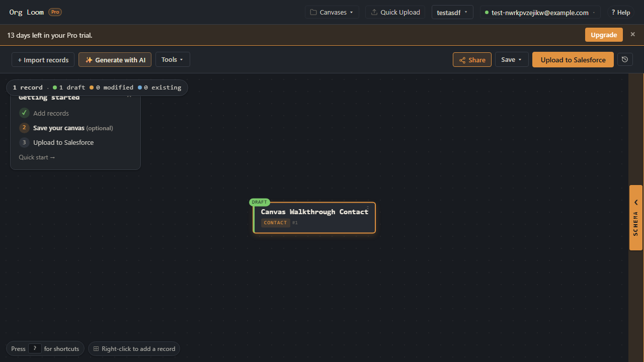The height and width of the screenshot is (362, 644).
Task: Open the record card's three-dot menu
Action: pyautogui.click(x=368, y=208)
